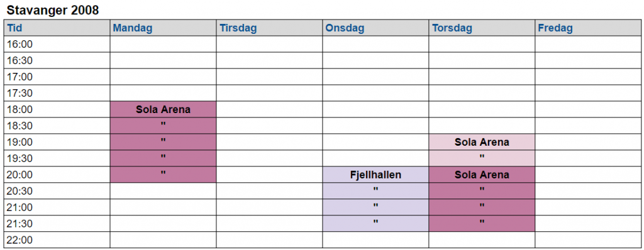Click Mandag's Sola Arena cell at 18:00
The image size is (644, 250).
pos(163,109)
